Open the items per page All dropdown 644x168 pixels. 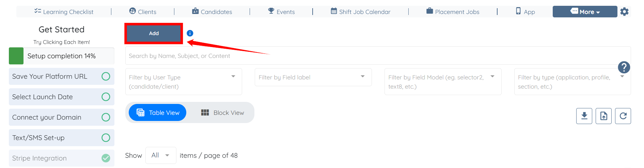pos(160,155)
